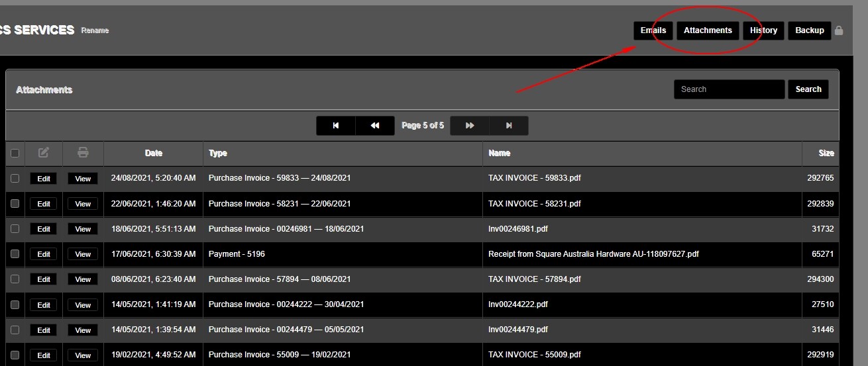Screen dimensions: 868x366
Task: Open the Attachments tab
Action: tap(708, 30)
